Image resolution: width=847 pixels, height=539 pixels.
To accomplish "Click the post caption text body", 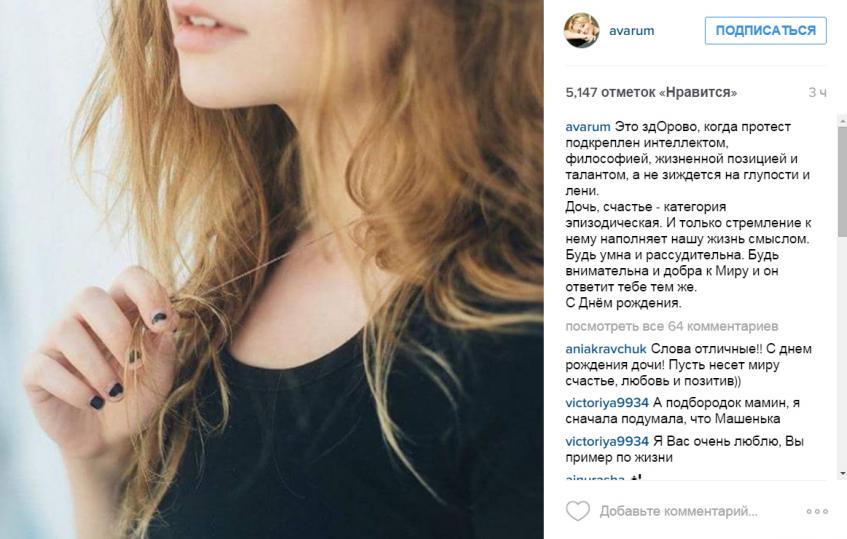I will tap(688, 214).
